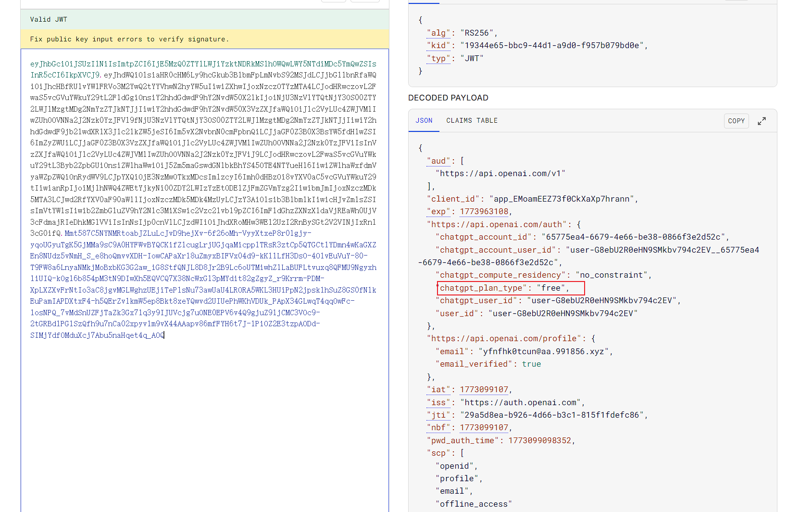
Task: Click the iat timestamp value 1773099107
Action: (484, 390)
